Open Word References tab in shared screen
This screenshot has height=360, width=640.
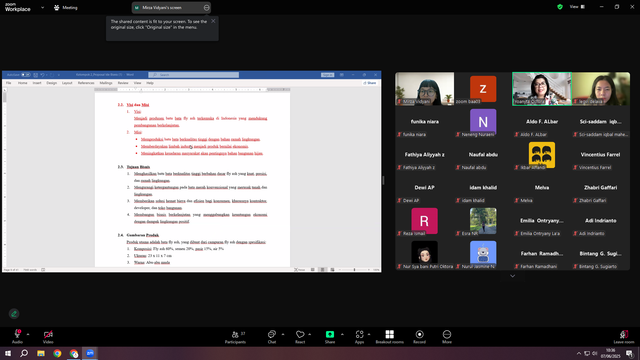click(x=86, y=83)
